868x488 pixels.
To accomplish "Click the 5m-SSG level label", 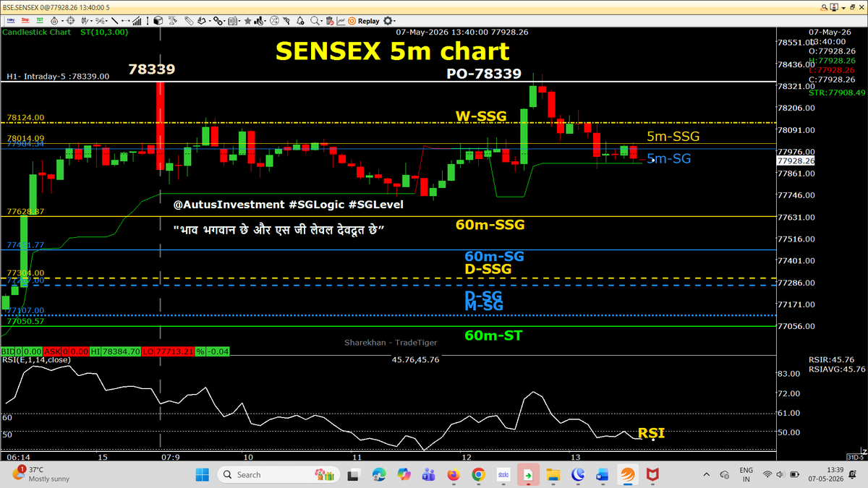I will (673, 136).
